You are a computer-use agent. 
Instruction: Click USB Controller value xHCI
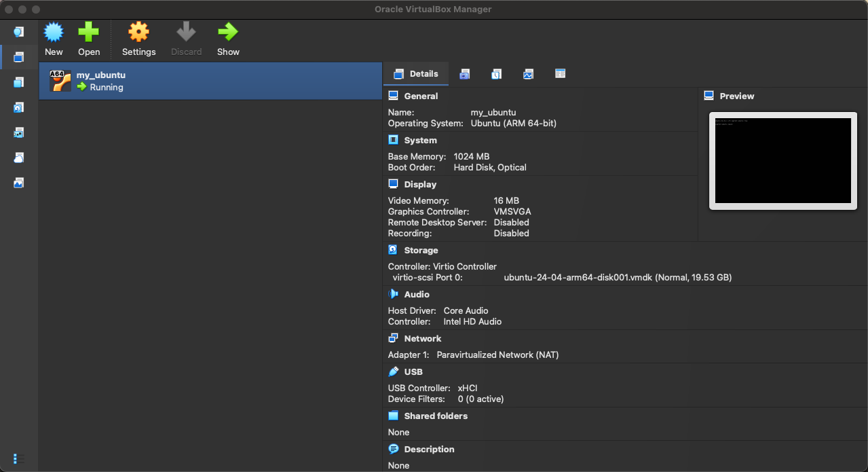[x=468, y=388]
